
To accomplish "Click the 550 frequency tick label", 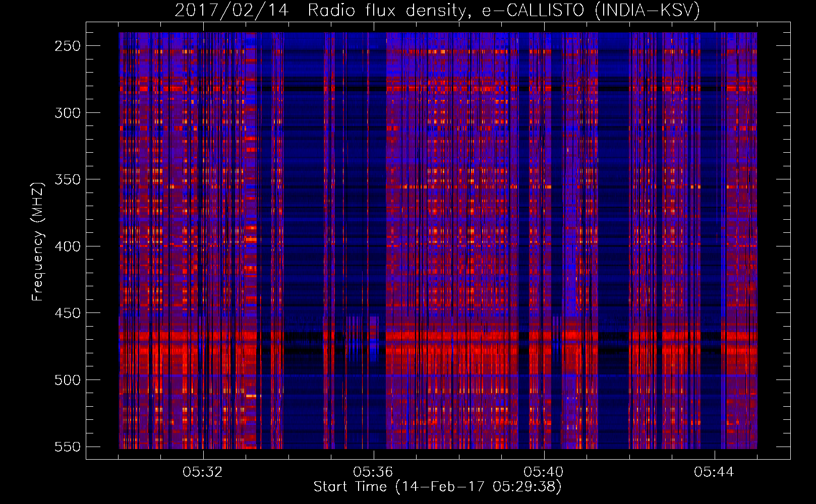I will tap(68, 447).
